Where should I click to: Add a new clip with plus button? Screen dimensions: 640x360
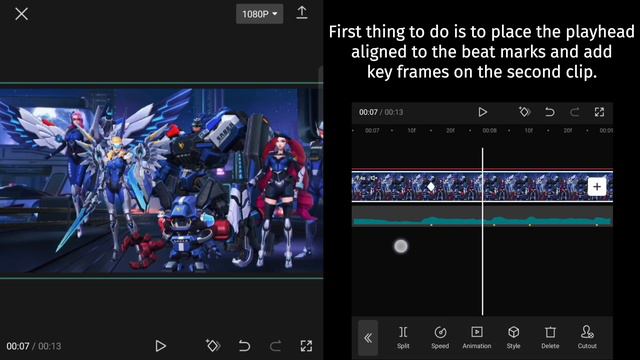coord(597,187)
